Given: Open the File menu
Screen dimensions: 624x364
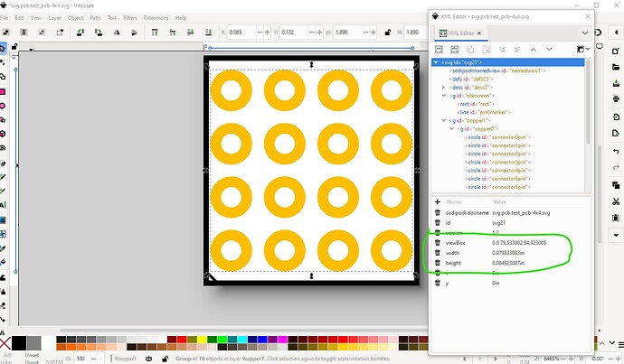Looking at the screenshot, I should coord(4,18).
